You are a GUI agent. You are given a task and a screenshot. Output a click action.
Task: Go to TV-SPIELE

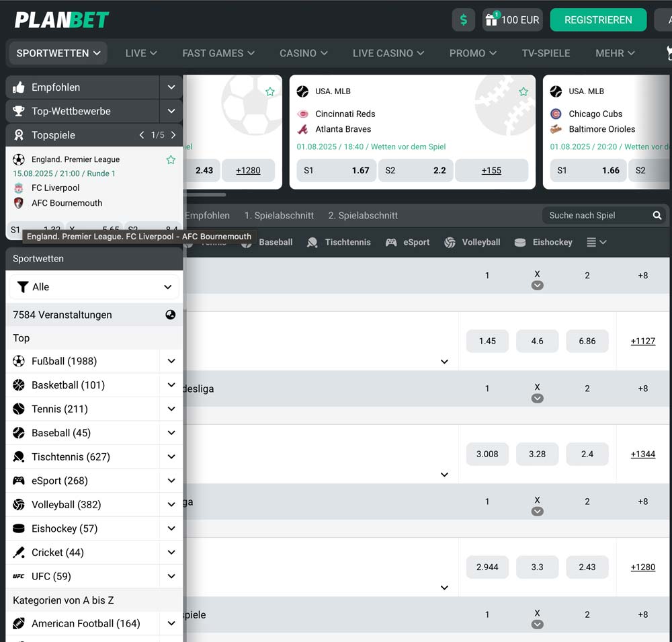(546, 53)
